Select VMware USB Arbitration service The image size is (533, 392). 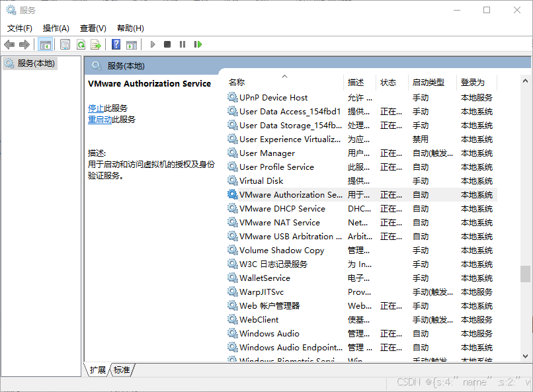click(362, 236)
